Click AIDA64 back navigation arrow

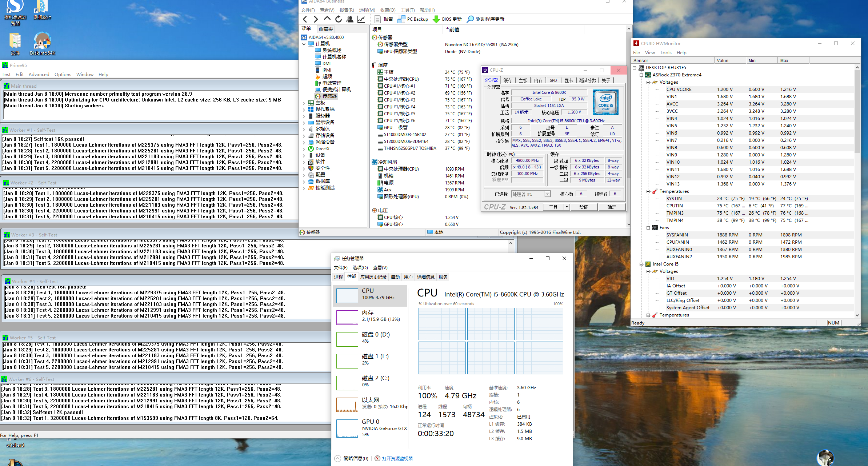click(305, 19)
